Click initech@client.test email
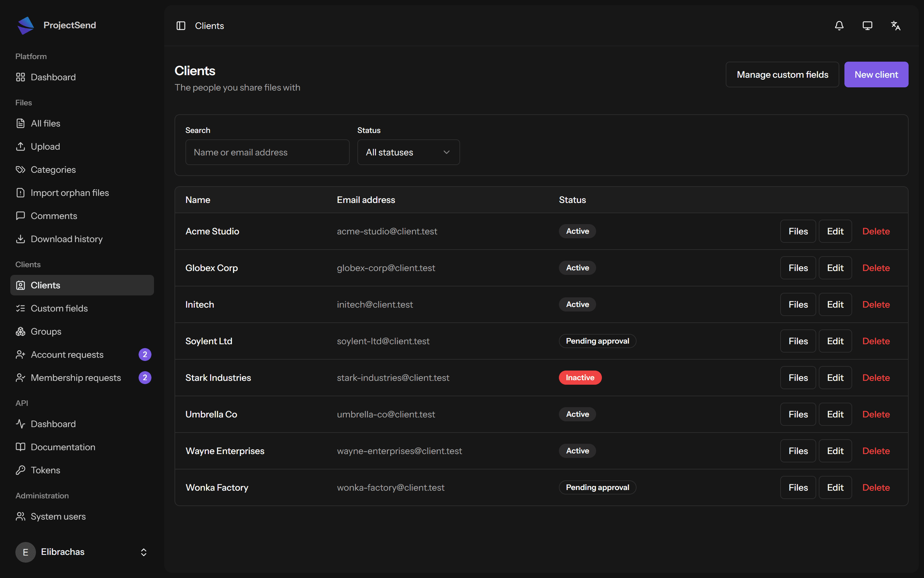This screenshot has width=924, height=578. point(374,305)
